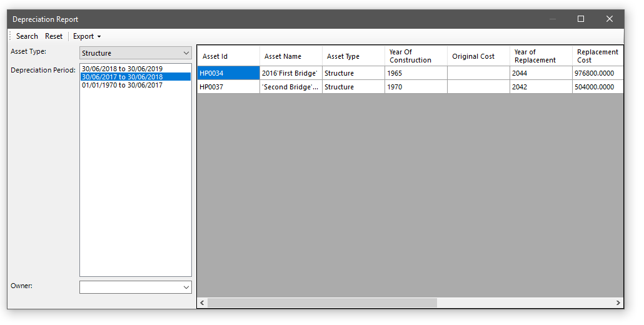644x325 pixels.
Task: Click the HP0037 asset ID cell
Action: click(x=228, y=87)
